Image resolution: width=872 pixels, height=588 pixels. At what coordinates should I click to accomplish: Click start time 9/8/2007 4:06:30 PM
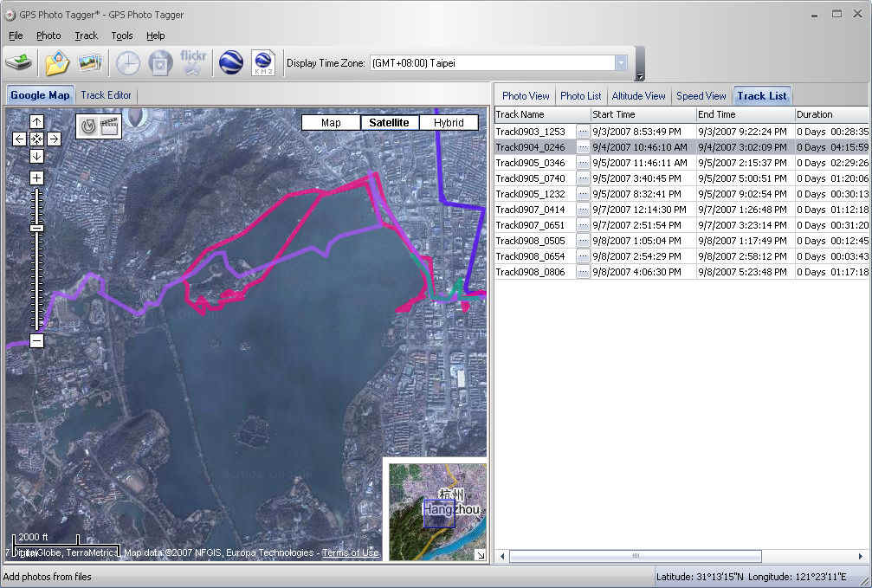[636, 272]
